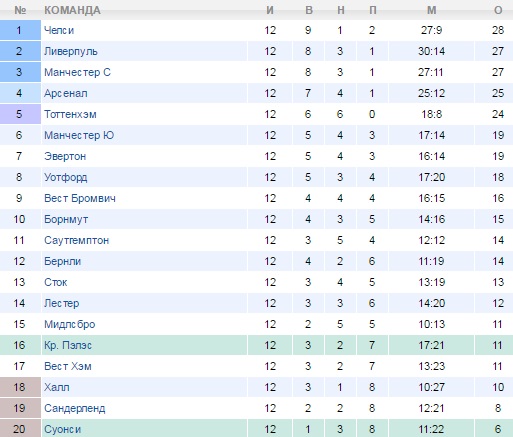Open the Уотфорд team link

[x=66, y=177]
